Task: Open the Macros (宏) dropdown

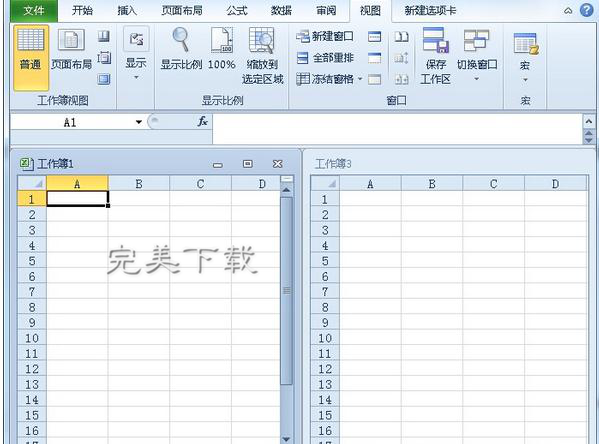Action: [525, 57]
